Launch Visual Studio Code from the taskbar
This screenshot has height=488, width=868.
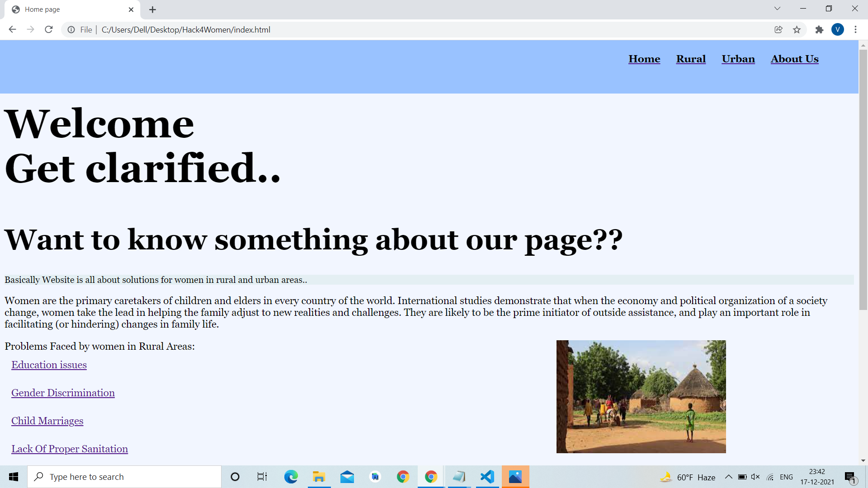(x=487, y=477)
